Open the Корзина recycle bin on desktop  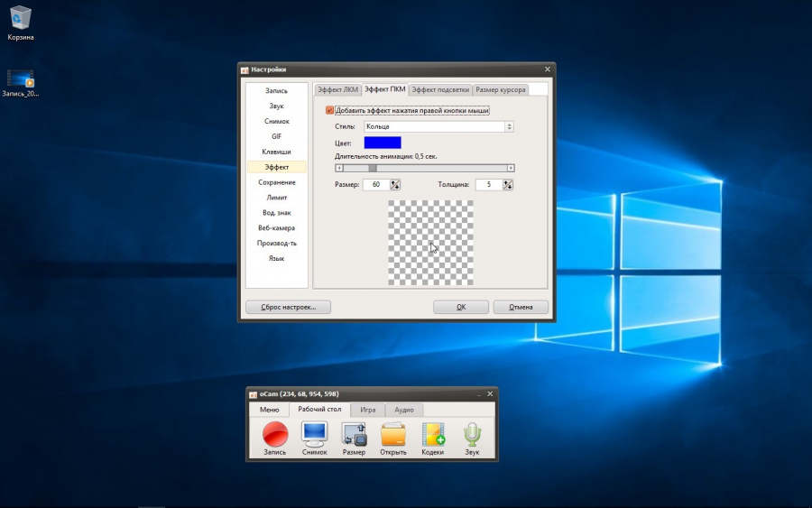coord(20,18)
